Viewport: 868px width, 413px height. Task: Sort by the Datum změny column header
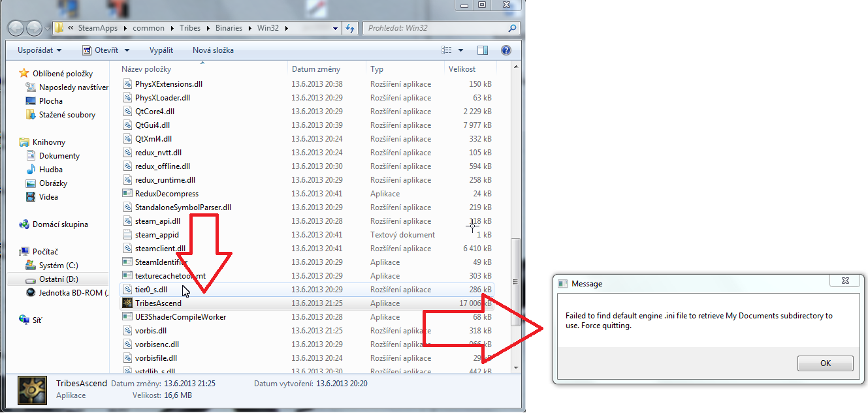point(327,69)
